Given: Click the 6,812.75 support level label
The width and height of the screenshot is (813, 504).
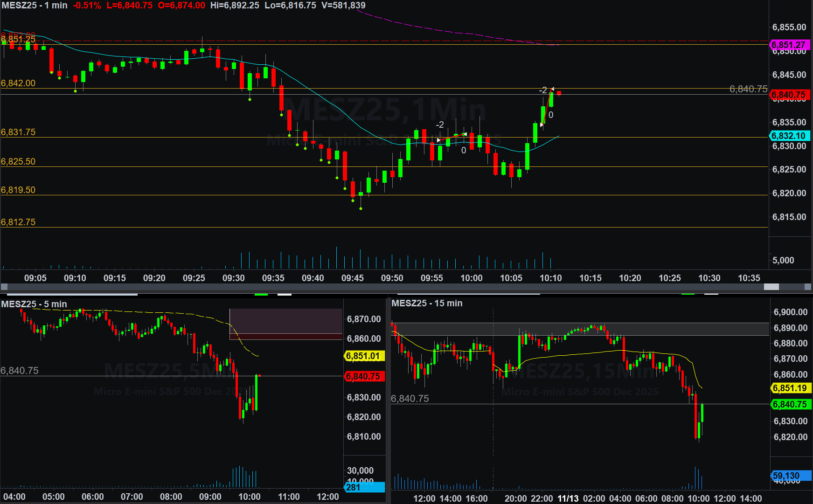Looking at the screenshot, I should tap(18, 222).
